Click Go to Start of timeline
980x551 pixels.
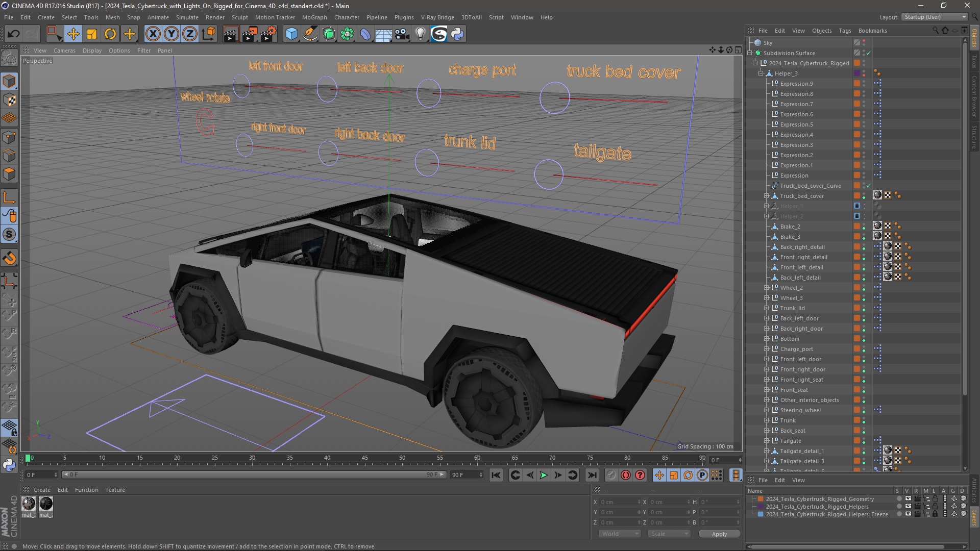496,475
